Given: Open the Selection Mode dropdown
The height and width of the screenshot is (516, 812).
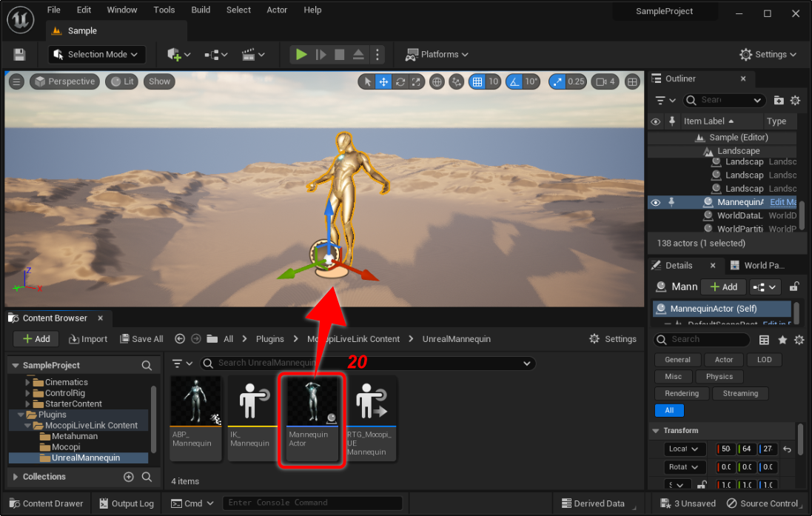Looking at the screenshot, I should pyautogui.click(x=97, y=54).
